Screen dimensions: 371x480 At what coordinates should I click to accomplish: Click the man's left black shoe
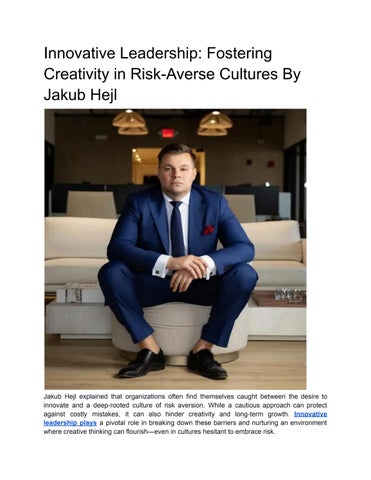[207, 364]
